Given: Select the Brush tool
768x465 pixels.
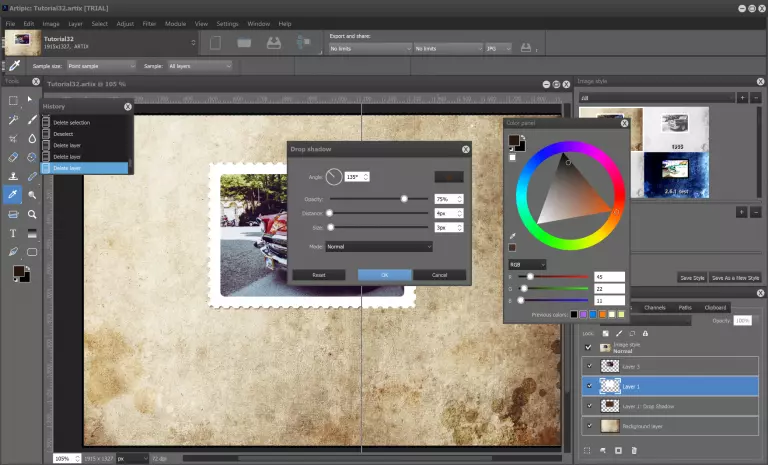Looking at the screenshot, I should tap(32, 119).
